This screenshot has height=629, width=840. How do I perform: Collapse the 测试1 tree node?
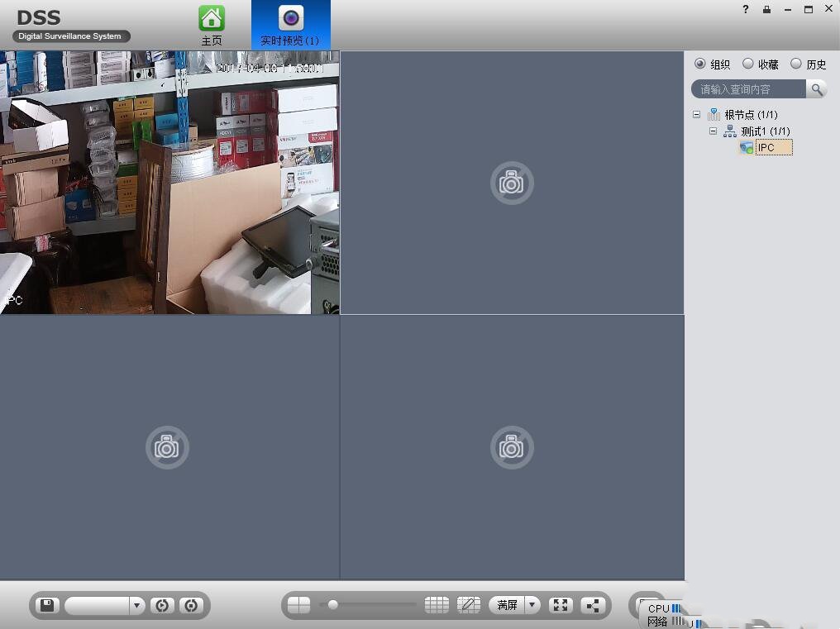click(x=713, y=131)
